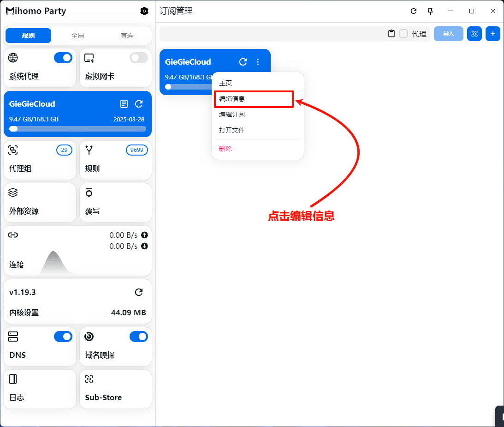Click 删除 to delete the subscription
The height and width of the screenshot is (427, 504).
pos(257,149)
